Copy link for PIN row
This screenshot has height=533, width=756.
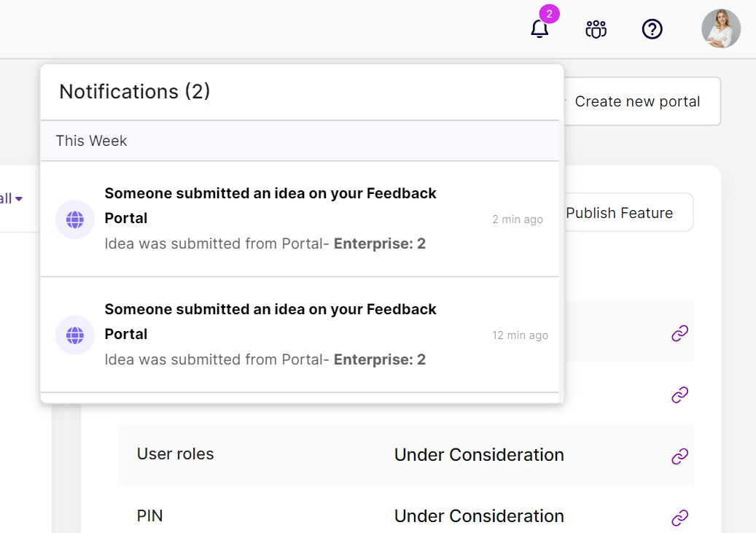click(x=679, y=518)
